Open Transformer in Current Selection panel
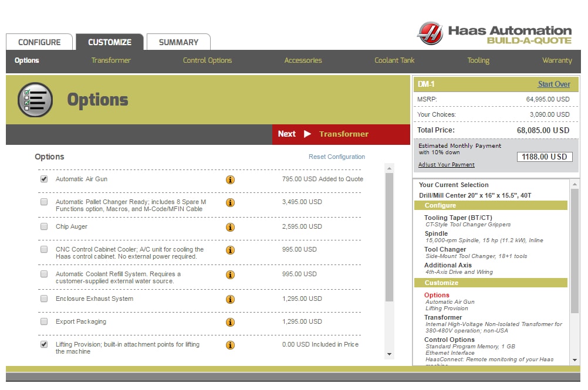Image resolution: width=588 pixels, height=390 pixels. [443, 317]
